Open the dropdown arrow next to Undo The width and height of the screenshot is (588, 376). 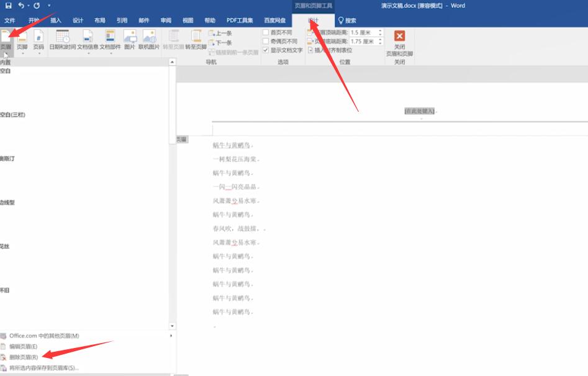coord(28,6)
